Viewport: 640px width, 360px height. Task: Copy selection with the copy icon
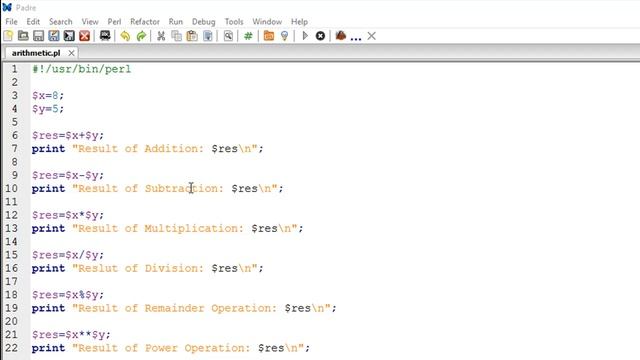[176, 36]
